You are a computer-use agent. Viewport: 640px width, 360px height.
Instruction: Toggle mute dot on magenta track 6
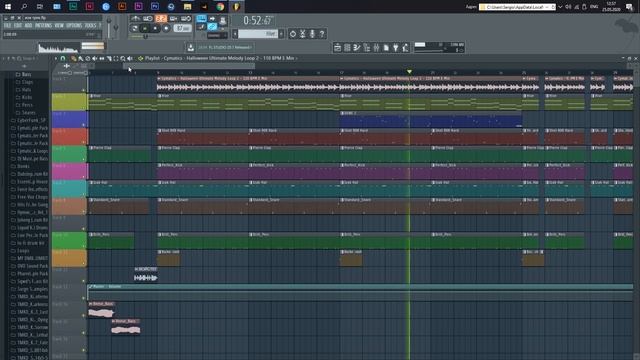84,177
